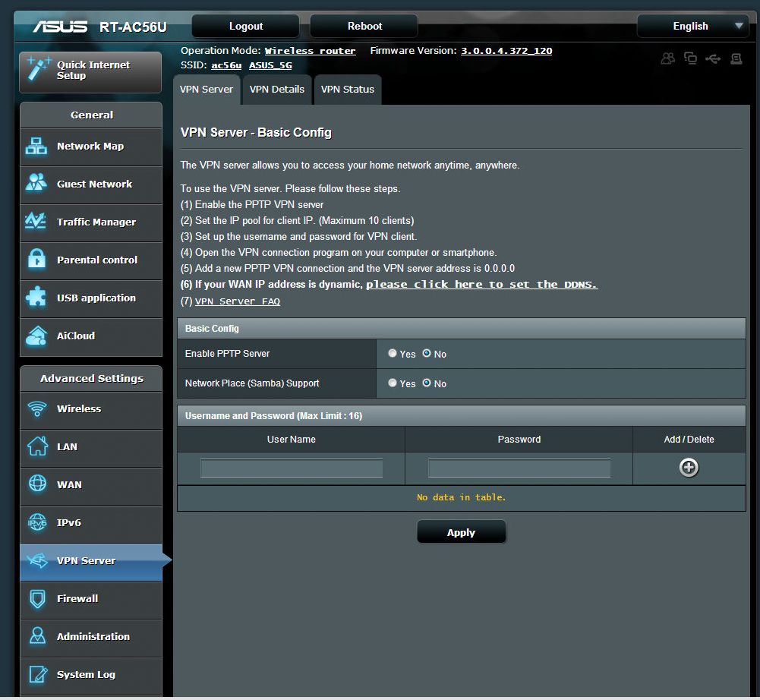Viewport: 760px width, 700px height.
Task: Click the 'No data in table.' message
Action: coord(461,497)
